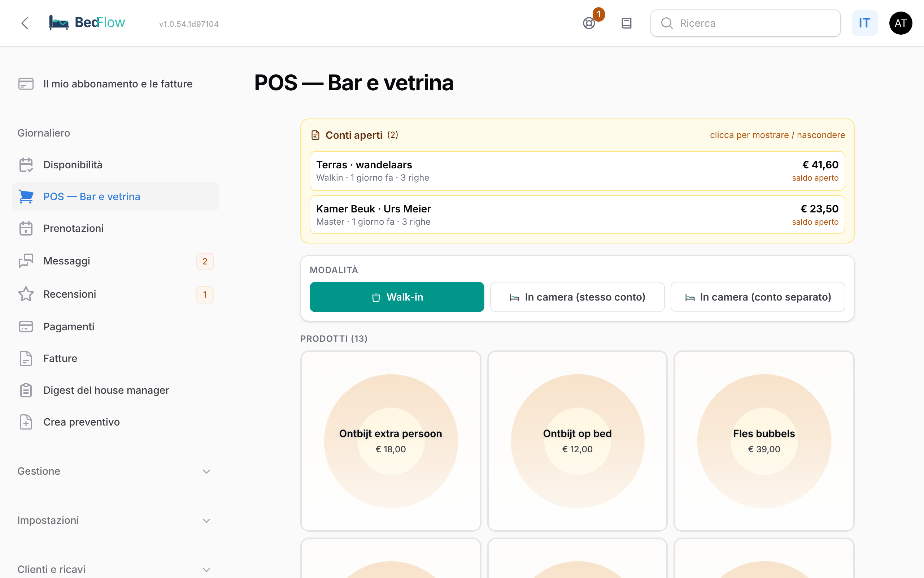
Task: Click the magnifier icon in search
Action: click(667, 23)
